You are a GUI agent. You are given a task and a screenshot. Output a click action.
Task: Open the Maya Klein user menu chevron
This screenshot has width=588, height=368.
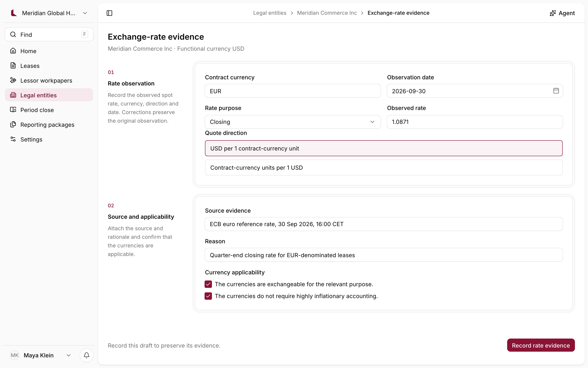click(x=69, y=355)
